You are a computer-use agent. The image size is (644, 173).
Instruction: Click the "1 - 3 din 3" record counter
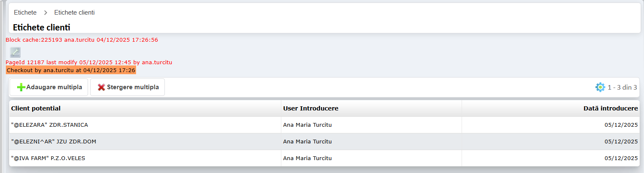point(622,88)
